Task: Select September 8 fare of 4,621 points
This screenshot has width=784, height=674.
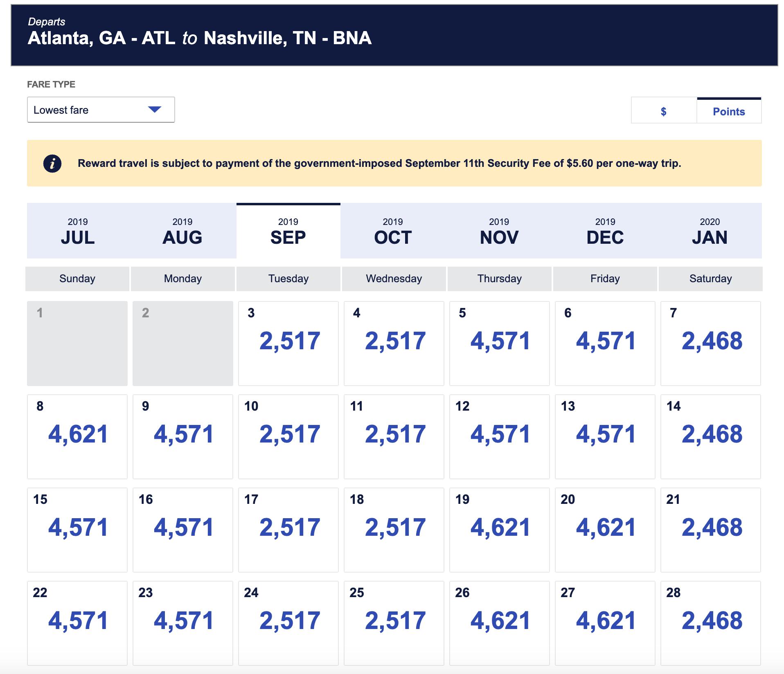Action: 77,437
